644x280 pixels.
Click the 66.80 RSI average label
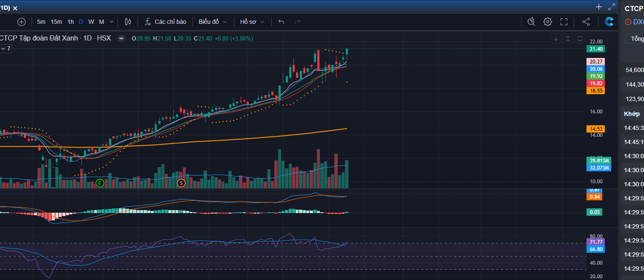(x=596, y=249)
